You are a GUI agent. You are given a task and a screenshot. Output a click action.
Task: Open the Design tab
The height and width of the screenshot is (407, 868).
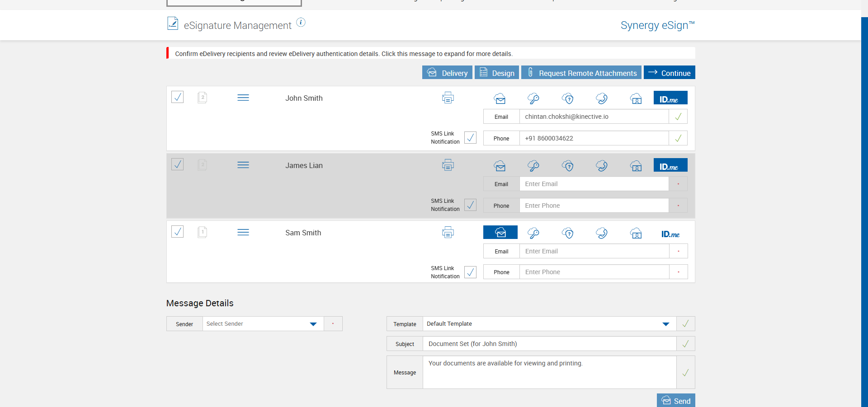(496, 73)
